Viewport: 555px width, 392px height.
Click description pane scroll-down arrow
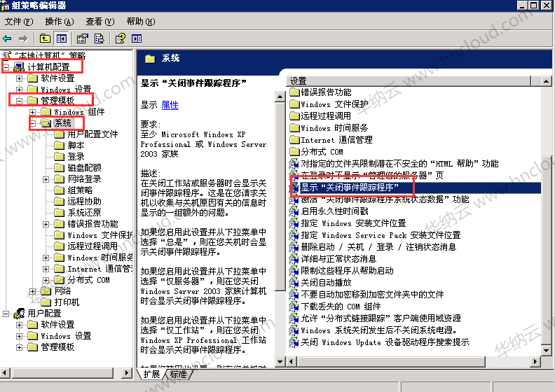280,362
